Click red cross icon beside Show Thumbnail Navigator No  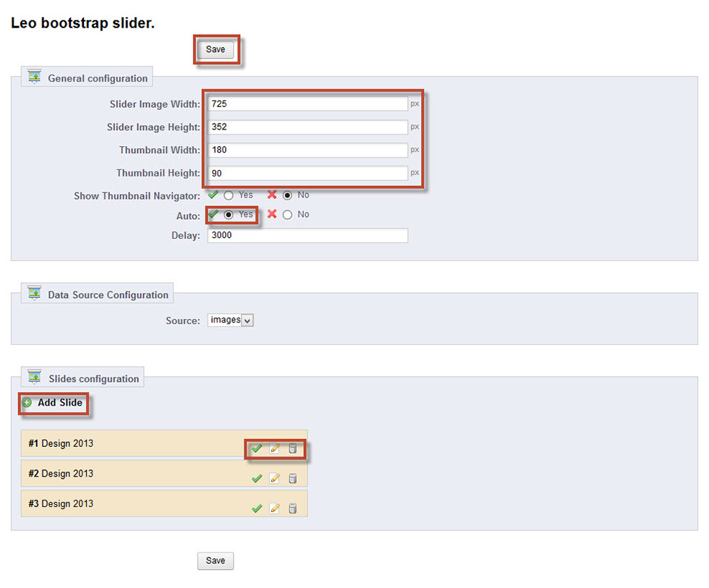pos(272,195)
